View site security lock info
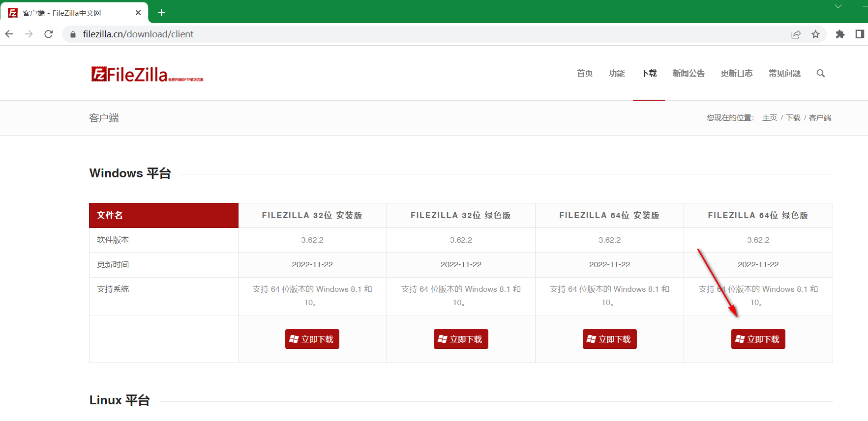Viewport: 868px width, 421px height. (x=73, y=34)
